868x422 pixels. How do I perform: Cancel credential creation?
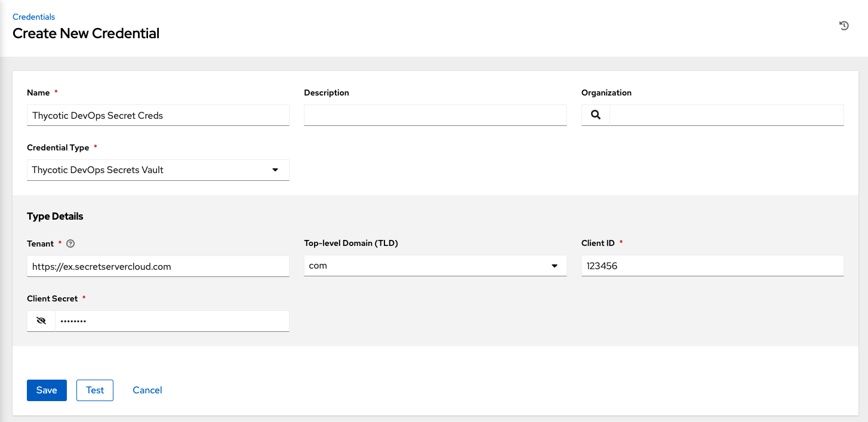point(147,390)
